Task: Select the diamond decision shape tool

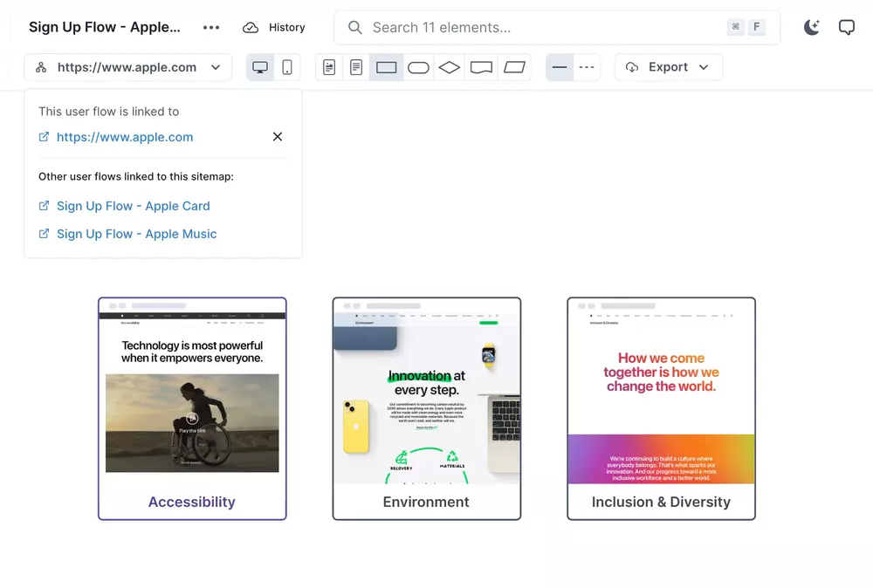Action: [450, 67]
